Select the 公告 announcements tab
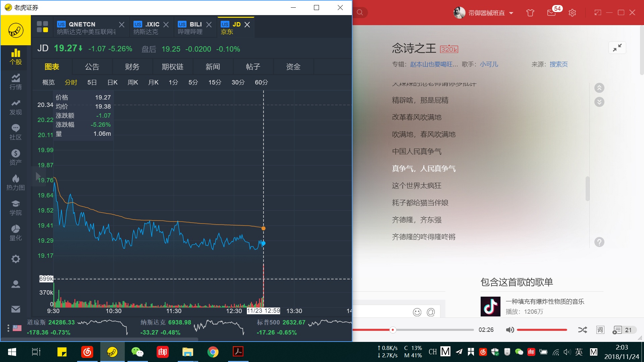The height and width of the screenshot is (362, 644). (x=92, y=67)
